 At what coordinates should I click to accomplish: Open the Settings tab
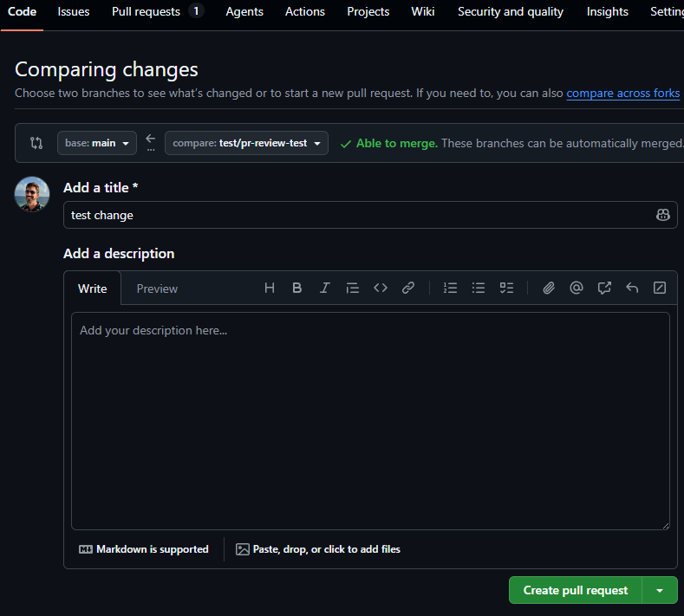click(x=667, y=12)
